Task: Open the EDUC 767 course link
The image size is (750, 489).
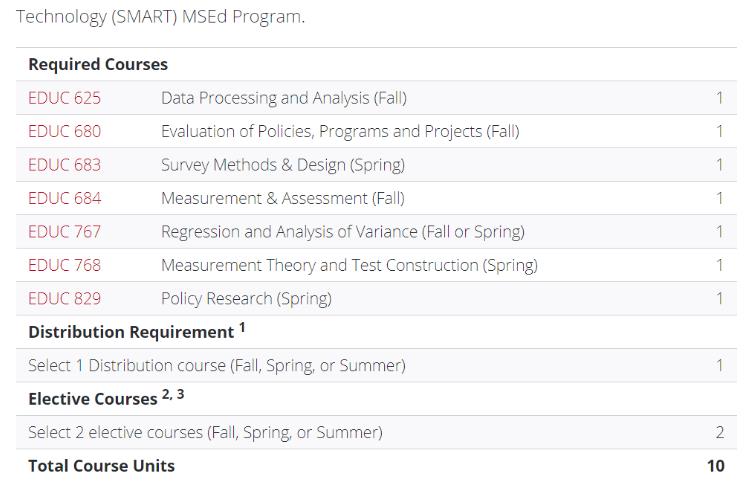Action: coord(65,232)
